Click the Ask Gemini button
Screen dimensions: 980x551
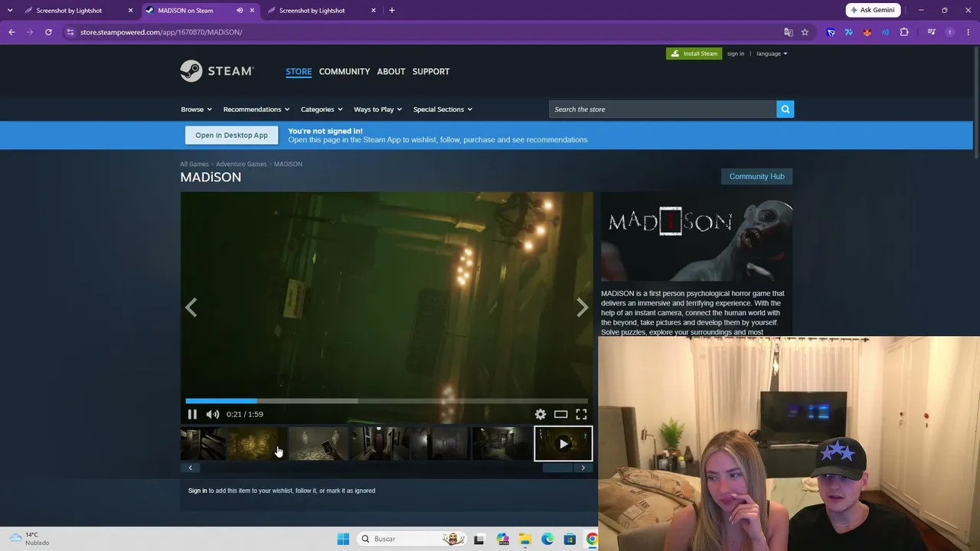pos(873,10)
